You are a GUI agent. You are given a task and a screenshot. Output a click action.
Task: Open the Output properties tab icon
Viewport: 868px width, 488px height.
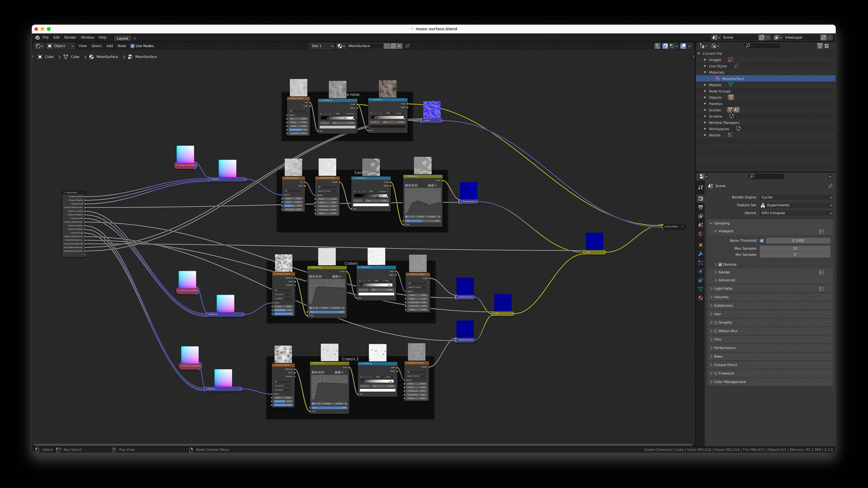(x=701, y=207)
